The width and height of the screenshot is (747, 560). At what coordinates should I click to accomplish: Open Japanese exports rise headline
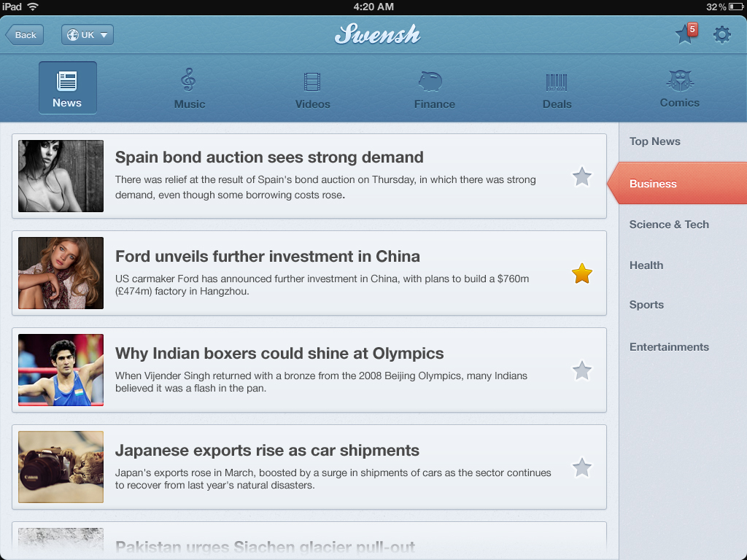coord(267,451)
